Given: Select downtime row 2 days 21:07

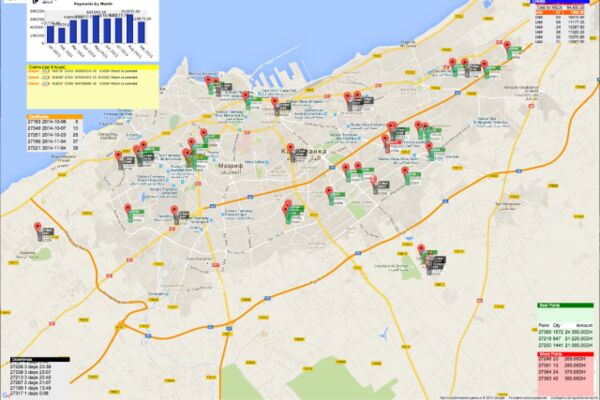Looking at the screenshot, I should (x=31, y=382).
